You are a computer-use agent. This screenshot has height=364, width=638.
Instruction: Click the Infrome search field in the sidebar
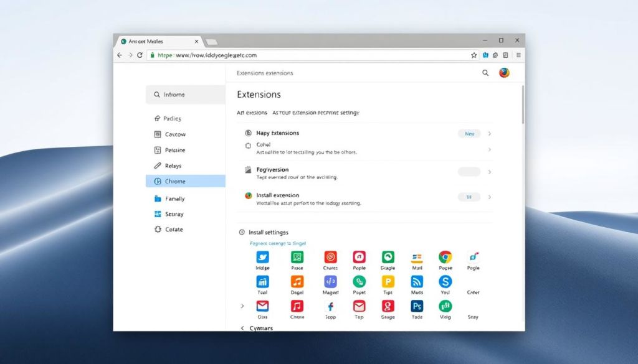point(186,95)
